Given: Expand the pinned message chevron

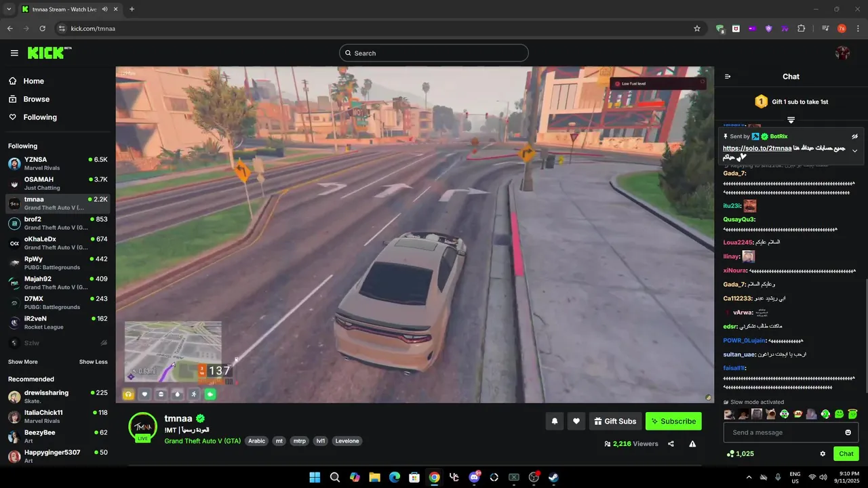Looking at the screenshot, I should (854, 150).
